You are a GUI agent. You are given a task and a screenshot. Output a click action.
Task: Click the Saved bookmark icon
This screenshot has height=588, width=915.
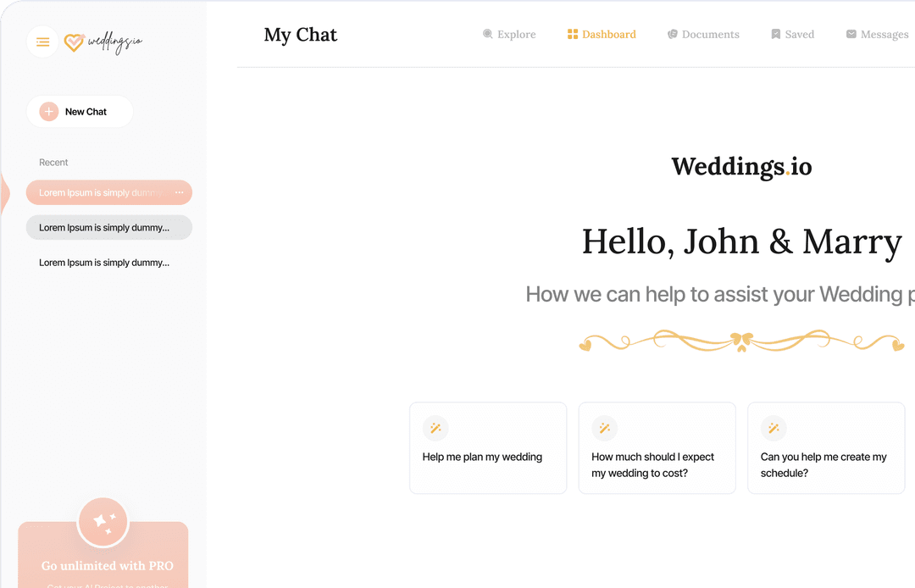(775, 34)
